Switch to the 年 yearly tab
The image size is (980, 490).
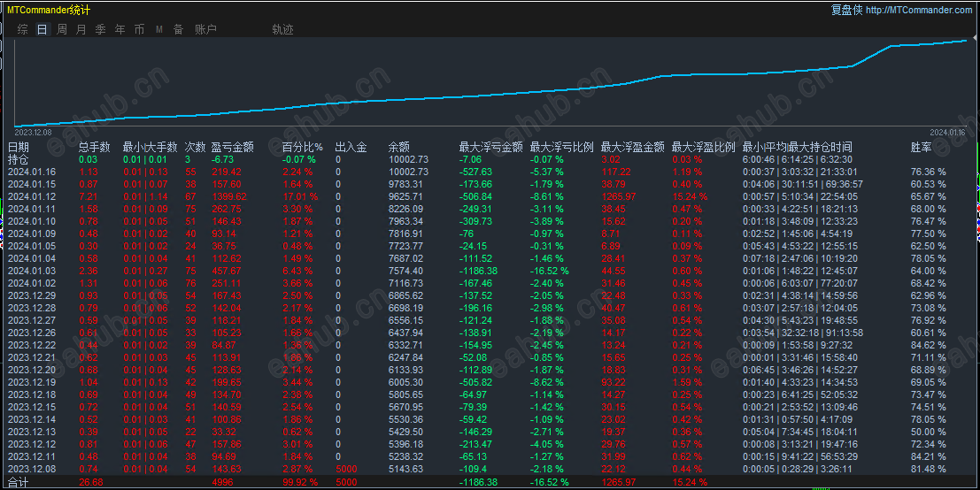tap(120, 29)
